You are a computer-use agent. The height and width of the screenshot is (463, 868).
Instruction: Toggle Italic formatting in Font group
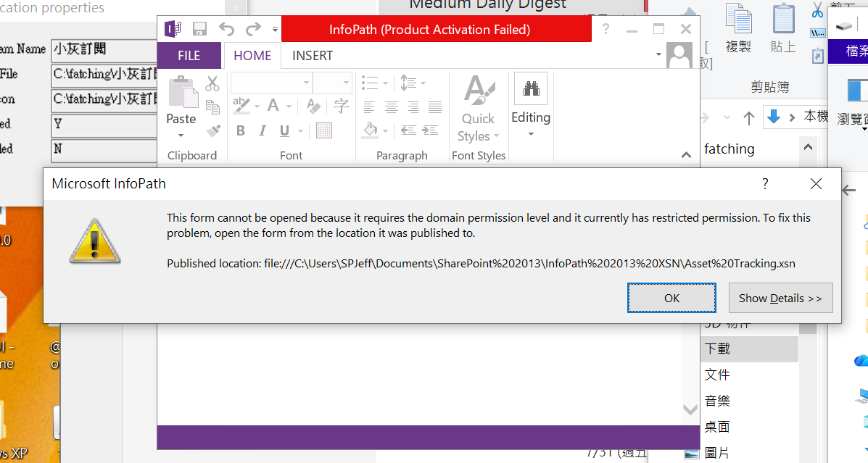point(263,130)
